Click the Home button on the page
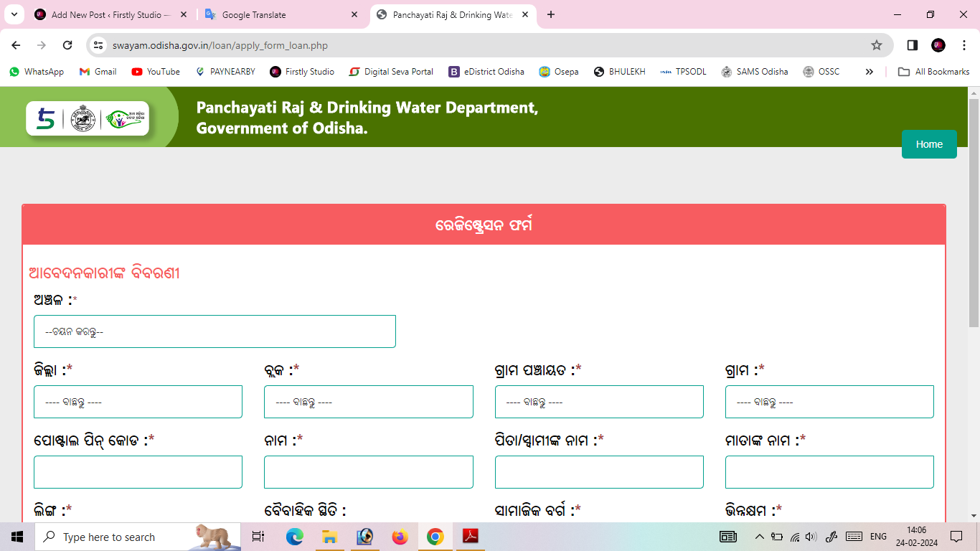The height and width of the screenshot is (551, 980). tap(929, 144)
